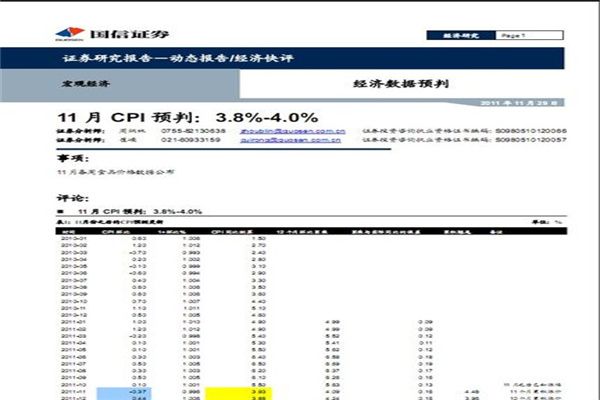Select the main title 11月 CPI 预判
Viewport: 600px width, 400px height.
tap(187, 117)
